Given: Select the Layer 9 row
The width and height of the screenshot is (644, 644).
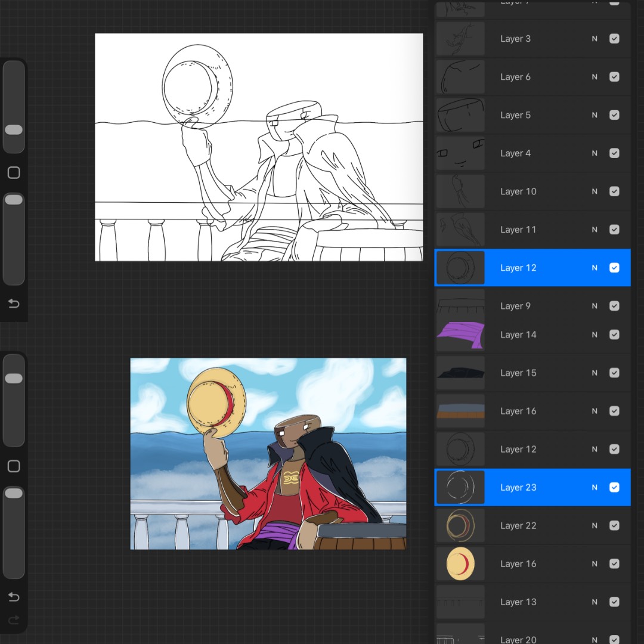Looking at the screenshot, I should pyautogui.click(x=532, y=303).
